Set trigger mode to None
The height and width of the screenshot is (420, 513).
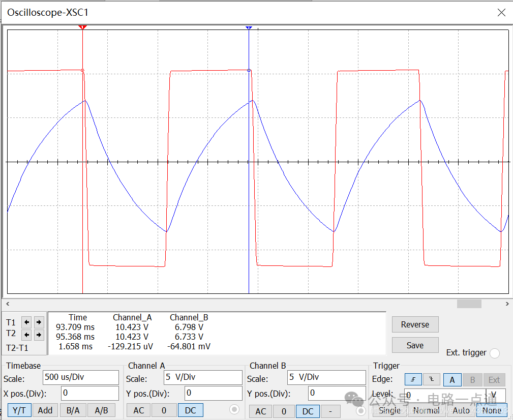492,410
